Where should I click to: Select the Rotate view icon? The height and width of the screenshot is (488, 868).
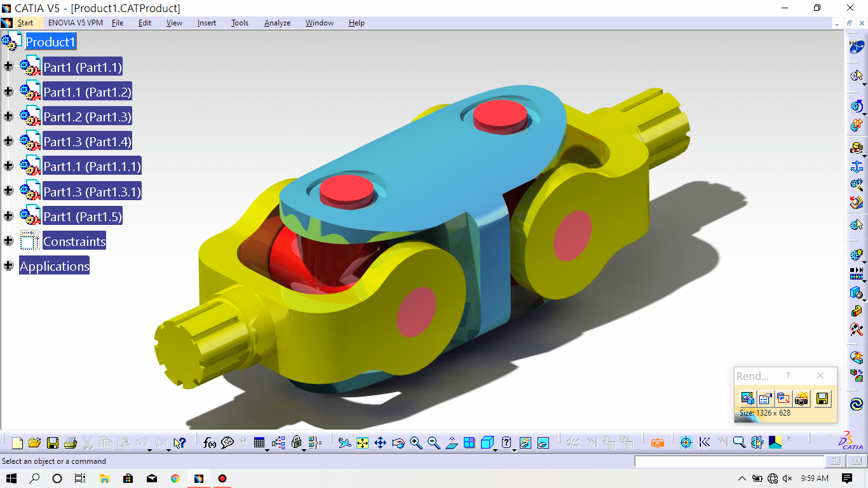(x=398, y=443)
